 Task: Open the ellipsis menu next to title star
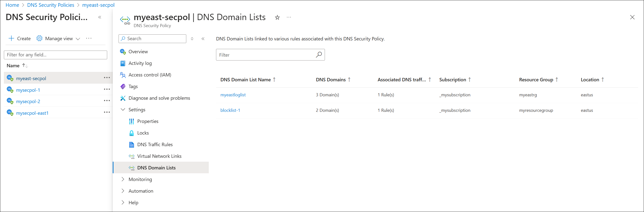(x=289, y=17)
